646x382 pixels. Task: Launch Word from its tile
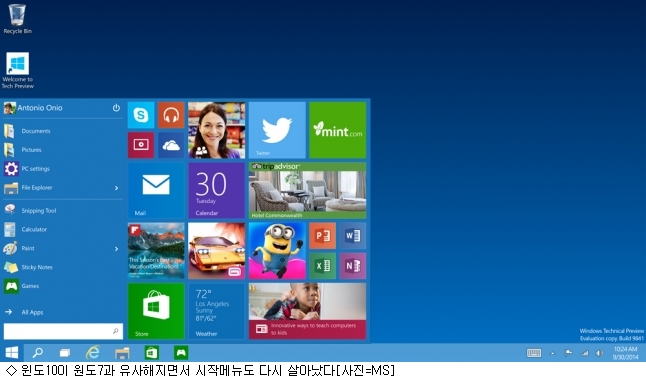click(353, 235)
